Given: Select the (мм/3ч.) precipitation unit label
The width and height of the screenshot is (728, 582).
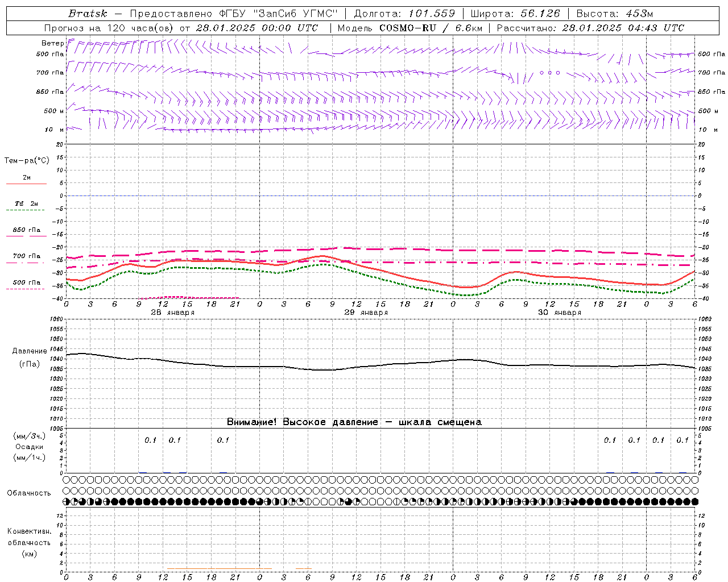Looking at the screenshot, I should (29, 436).
